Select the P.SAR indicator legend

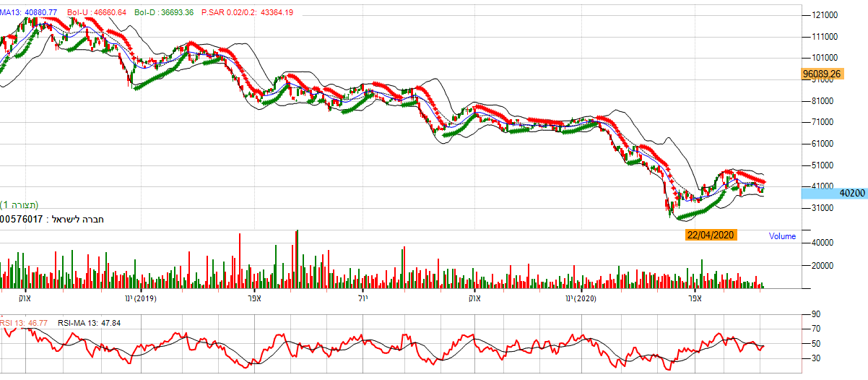(x=247, y=13)
